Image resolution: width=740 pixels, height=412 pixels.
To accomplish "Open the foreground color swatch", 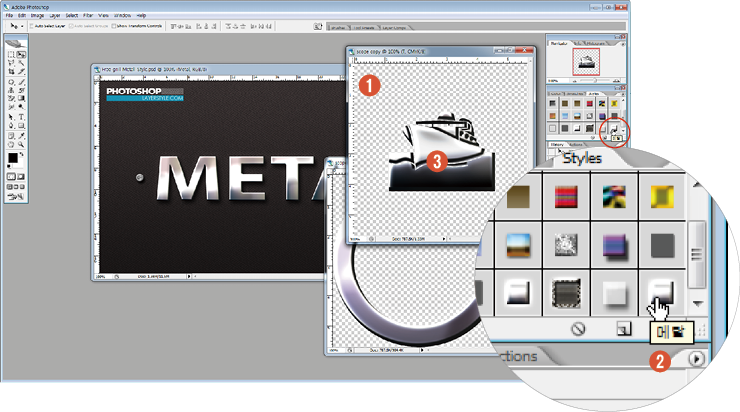I will tap(13, 158).
